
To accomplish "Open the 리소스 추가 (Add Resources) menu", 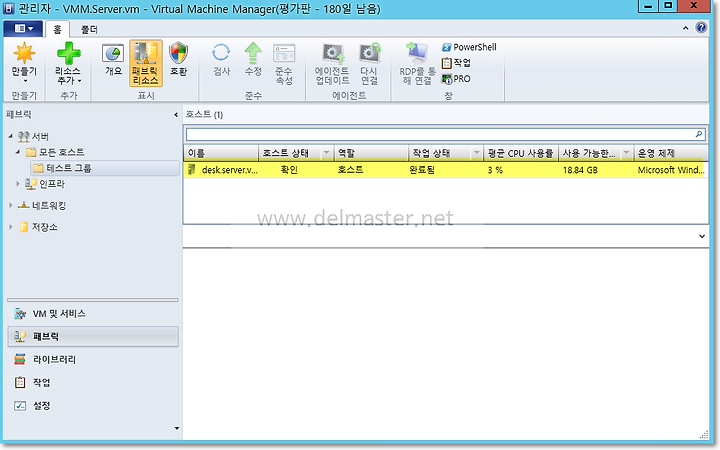I will 68,63.
